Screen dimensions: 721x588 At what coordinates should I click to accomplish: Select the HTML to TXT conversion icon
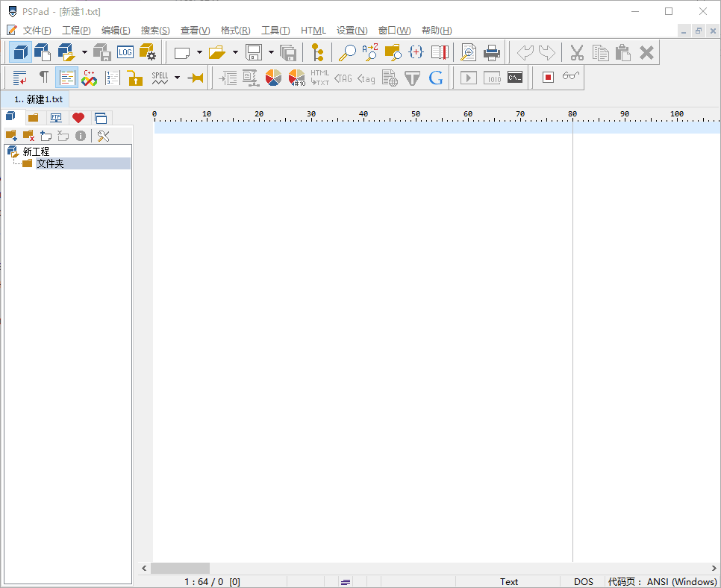pos(320,77)
